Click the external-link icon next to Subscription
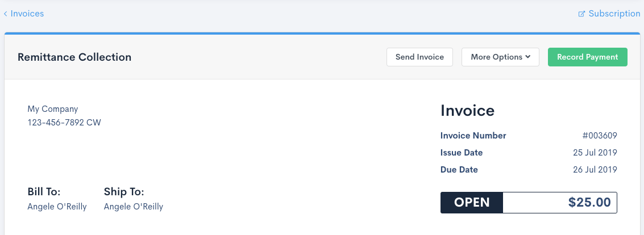Image resolution: width=644 pixels, height=235 pixels. [581, 14]
